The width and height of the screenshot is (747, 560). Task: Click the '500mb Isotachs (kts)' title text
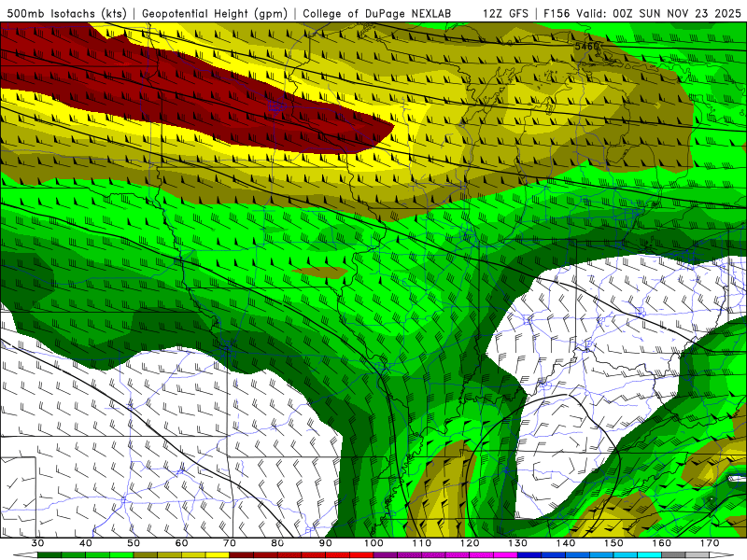[x=66, y=13]
